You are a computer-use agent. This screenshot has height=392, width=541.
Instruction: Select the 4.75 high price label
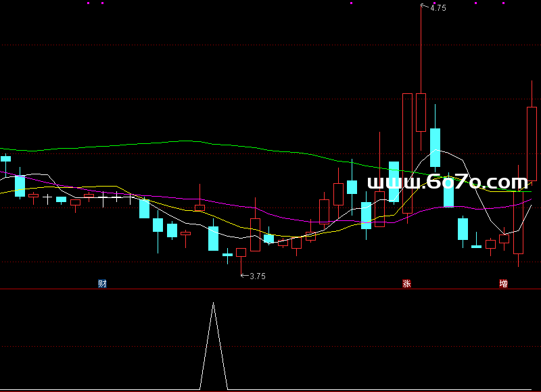pos(438,8)
